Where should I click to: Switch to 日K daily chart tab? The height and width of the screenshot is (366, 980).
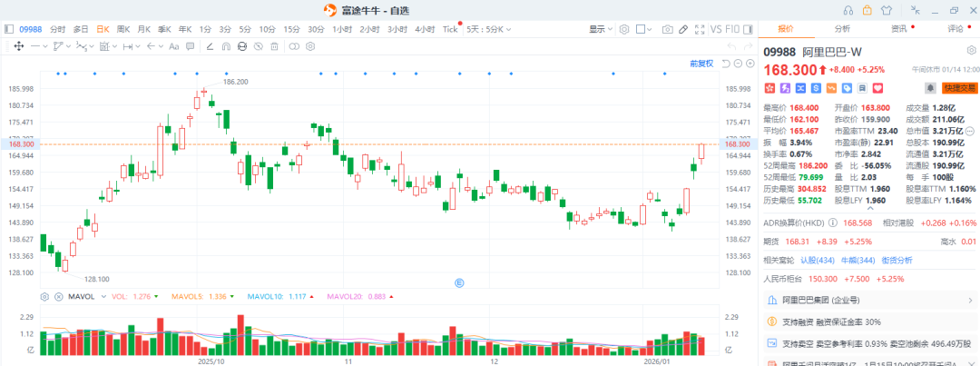click(x=103, y=29)
